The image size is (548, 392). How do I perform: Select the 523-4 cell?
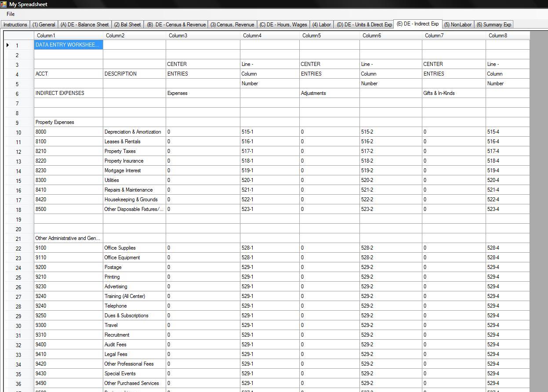[508, 209]
